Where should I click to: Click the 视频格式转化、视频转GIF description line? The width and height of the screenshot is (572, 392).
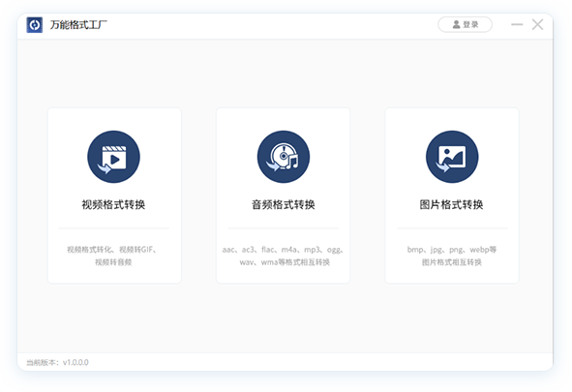coord(112,250)
